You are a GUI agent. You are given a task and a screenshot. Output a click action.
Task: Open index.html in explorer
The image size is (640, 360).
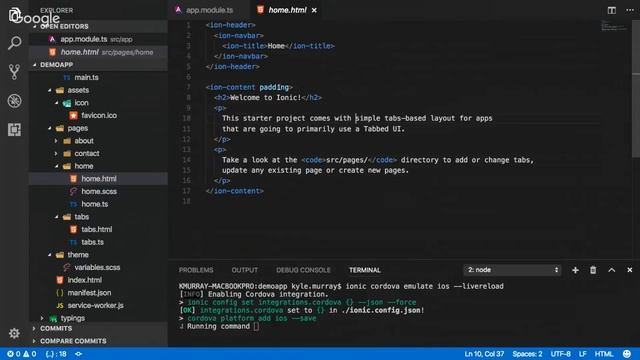tap(84, 280)
